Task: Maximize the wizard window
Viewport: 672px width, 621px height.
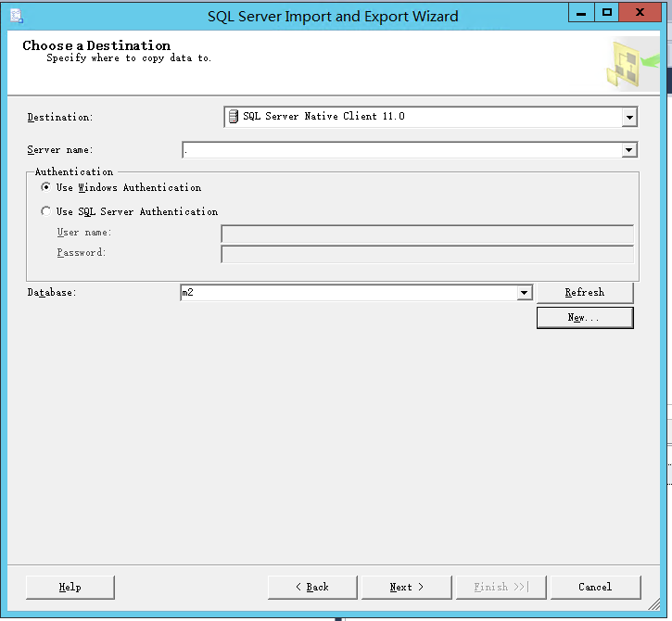Action: click(x=606, y=12)
